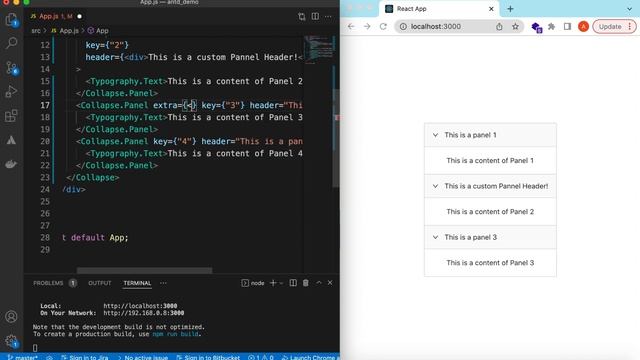Open Source Control view in activity bar
Screen dimensions: 640x360
[11, 68]
